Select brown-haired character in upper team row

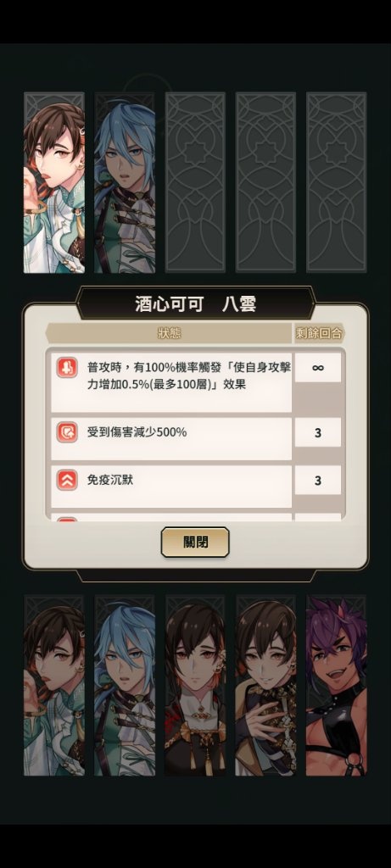click(54, 183)
